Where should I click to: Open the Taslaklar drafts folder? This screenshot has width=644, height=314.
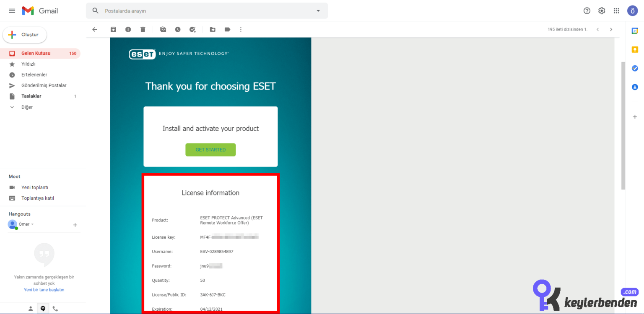point(31,96)
